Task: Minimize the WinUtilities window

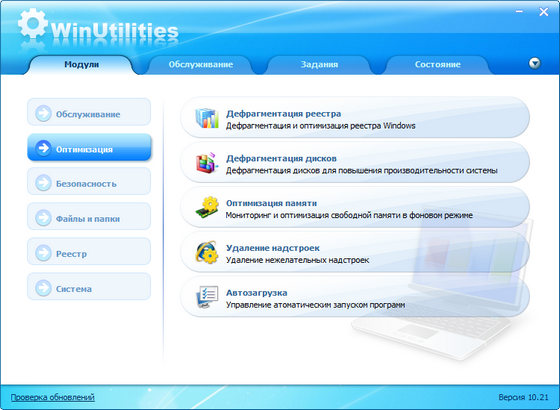Action: [520, 12]
